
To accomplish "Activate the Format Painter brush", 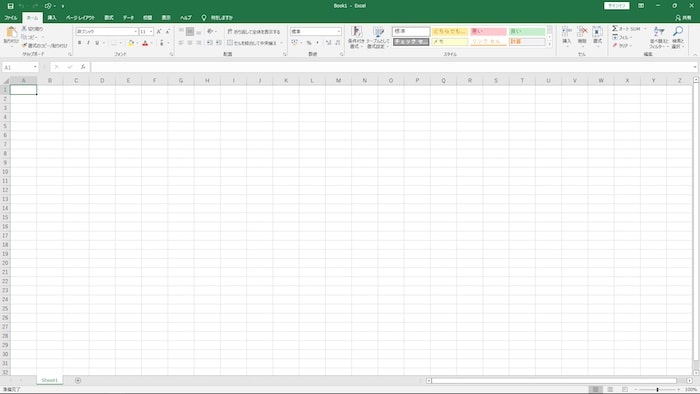I will point(25,46).
